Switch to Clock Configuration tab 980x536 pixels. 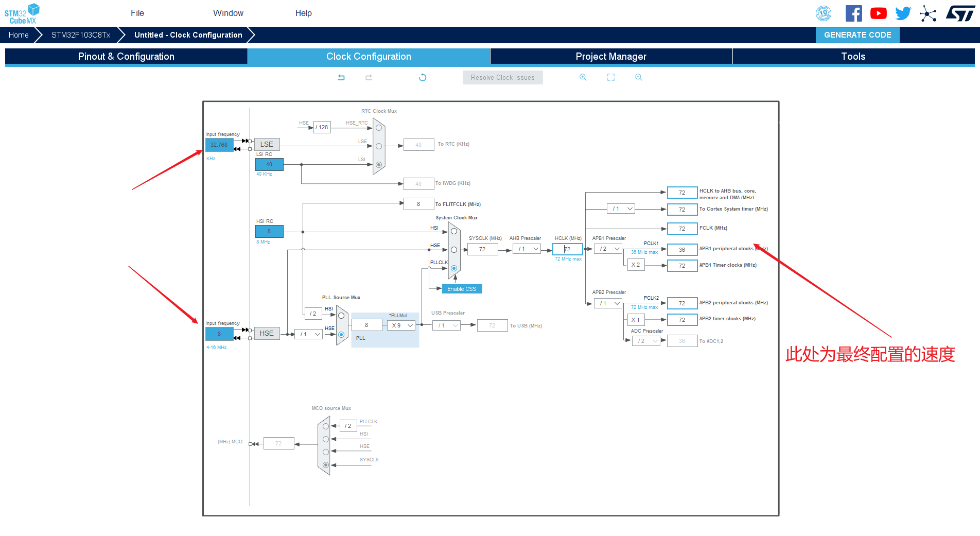(369, 57)
